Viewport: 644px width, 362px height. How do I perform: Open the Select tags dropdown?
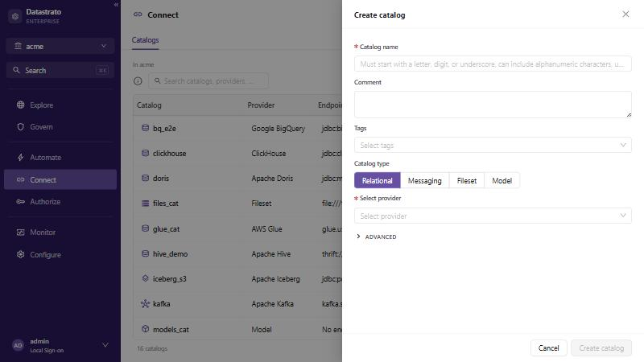[493, 145]
